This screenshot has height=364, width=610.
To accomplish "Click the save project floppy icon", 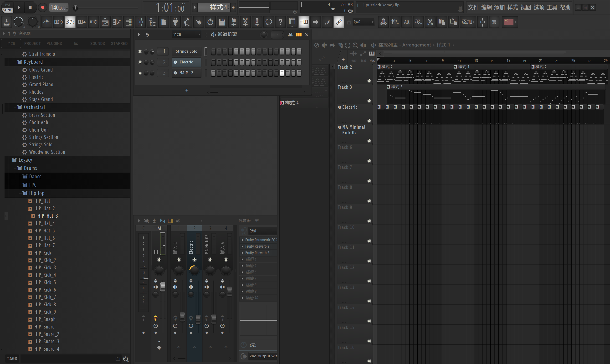I will [222, 22].
